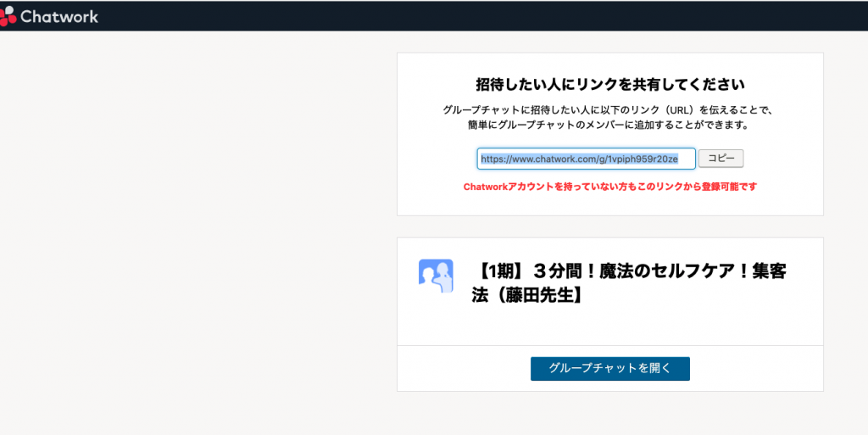The width and height of the screenshot is (868, 435).
Task: Select the invitation URL input field
Action: [587, 159]
